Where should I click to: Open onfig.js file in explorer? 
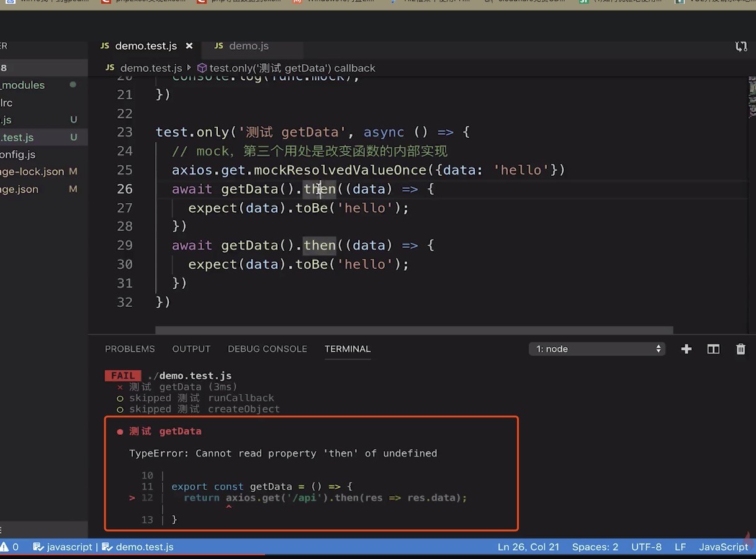pyautogui.click(x=43, y=155)
